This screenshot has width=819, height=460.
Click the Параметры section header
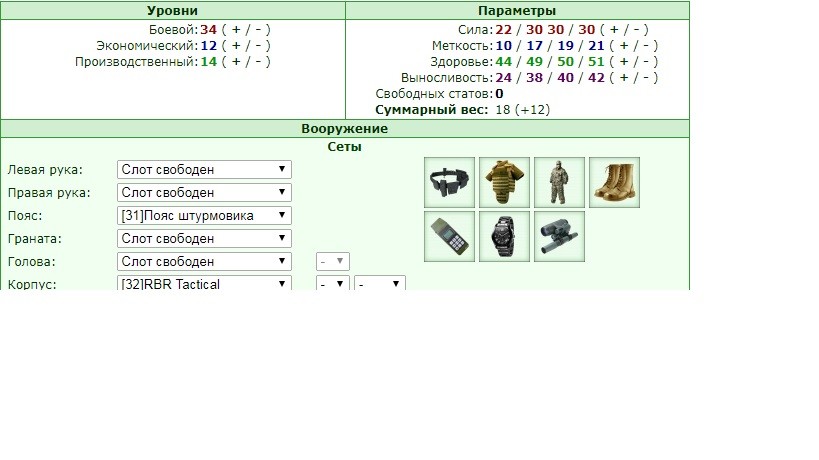point(517,10)
